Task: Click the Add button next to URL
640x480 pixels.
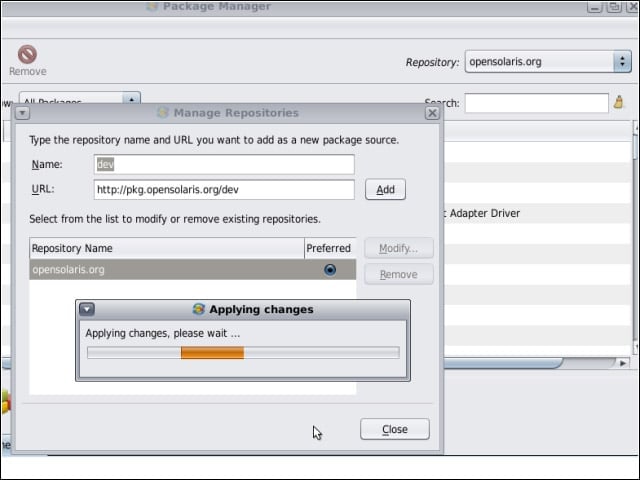Action: [385, 189]
